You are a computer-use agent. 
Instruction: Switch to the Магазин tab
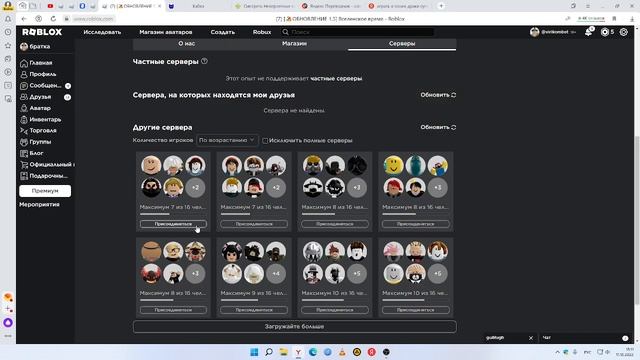[294, 44]
